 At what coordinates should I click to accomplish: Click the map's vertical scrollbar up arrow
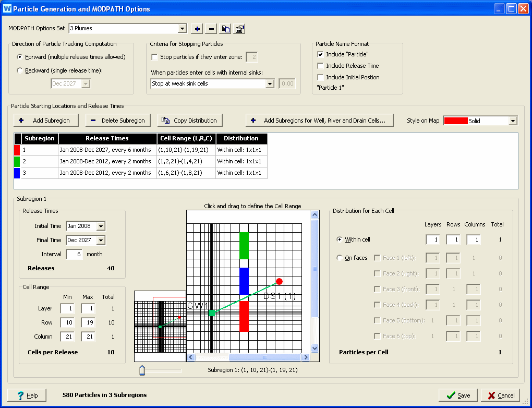(x=315, y=214)
